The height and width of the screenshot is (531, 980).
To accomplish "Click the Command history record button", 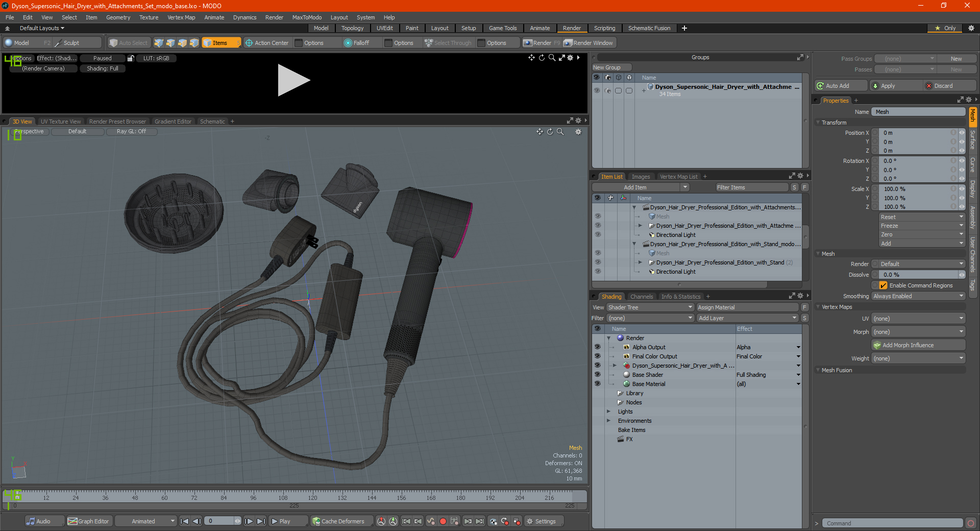I will point(971,523).
